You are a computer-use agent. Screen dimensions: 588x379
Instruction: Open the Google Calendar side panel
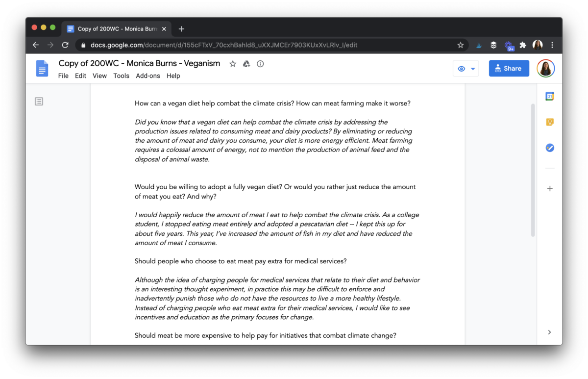click(549, 96)
